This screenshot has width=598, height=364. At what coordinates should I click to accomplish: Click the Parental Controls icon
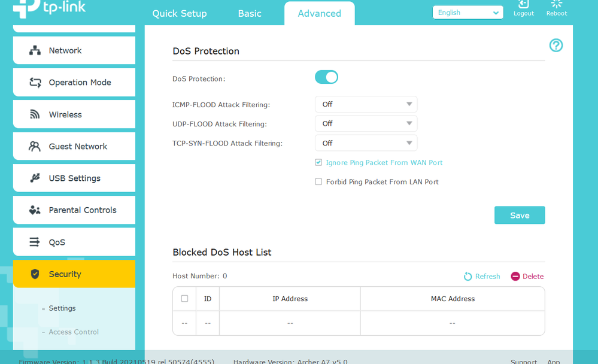point(35,210)
